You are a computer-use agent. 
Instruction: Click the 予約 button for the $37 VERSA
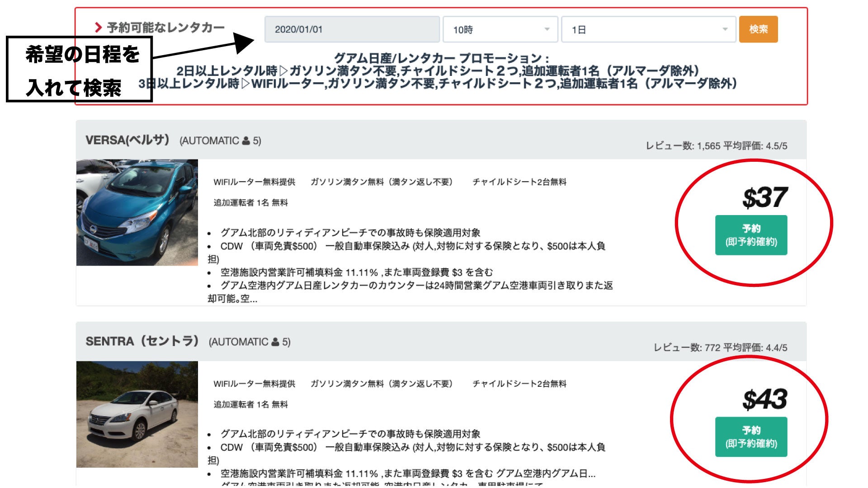[751, 235]
